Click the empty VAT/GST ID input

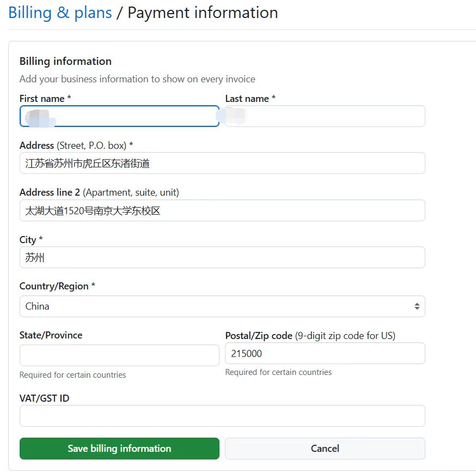[222, 416]
